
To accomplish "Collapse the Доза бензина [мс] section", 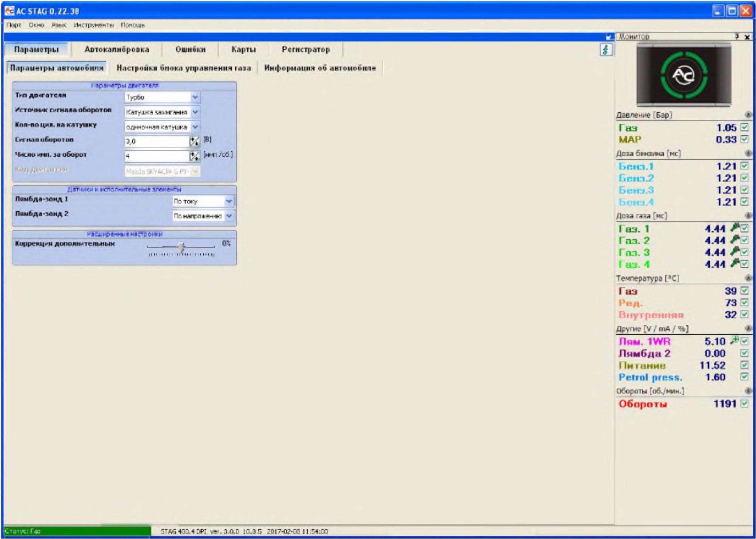I will click(x=748, y=153).
